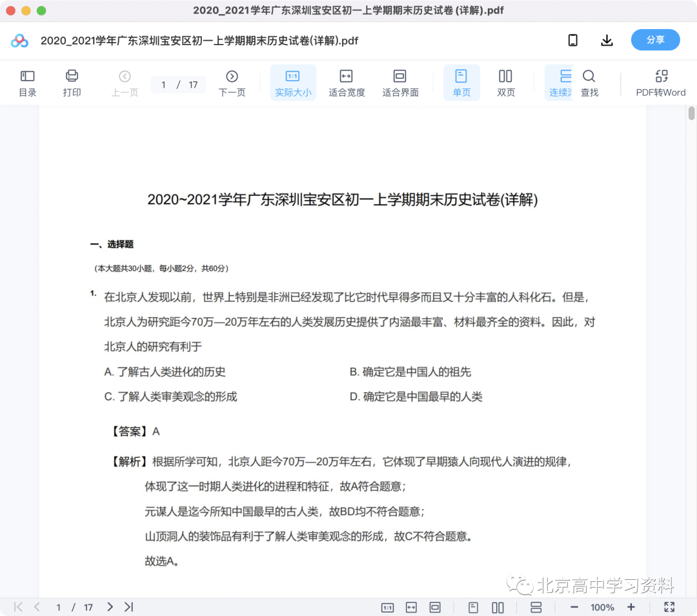Open the 目录 table of contents panel
697x616 pixels.
coord(28,83)
